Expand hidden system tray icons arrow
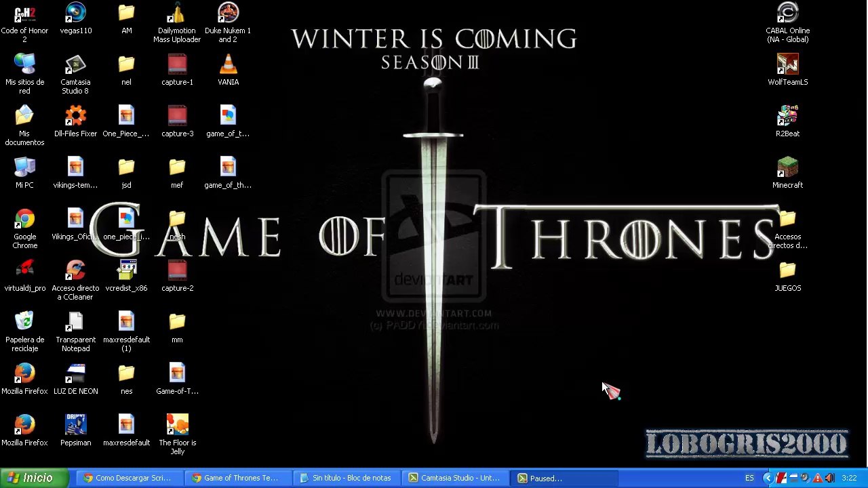The width and height of the screenshot is (868, 488). coord(768,479)
